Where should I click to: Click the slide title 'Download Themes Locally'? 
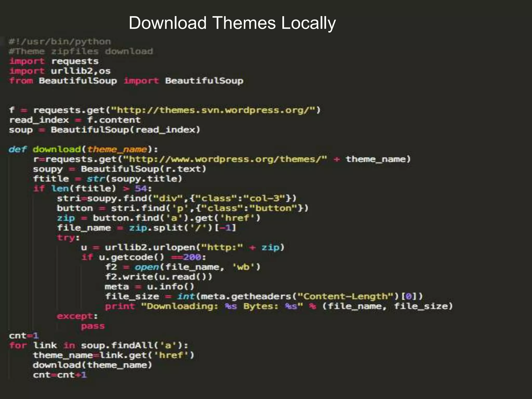pyautogui.click(x=232, y=23)
